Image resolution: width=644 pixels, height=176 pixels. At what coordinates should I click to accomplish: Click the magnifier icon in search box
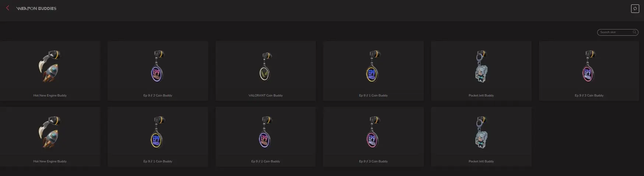[634, 32]
